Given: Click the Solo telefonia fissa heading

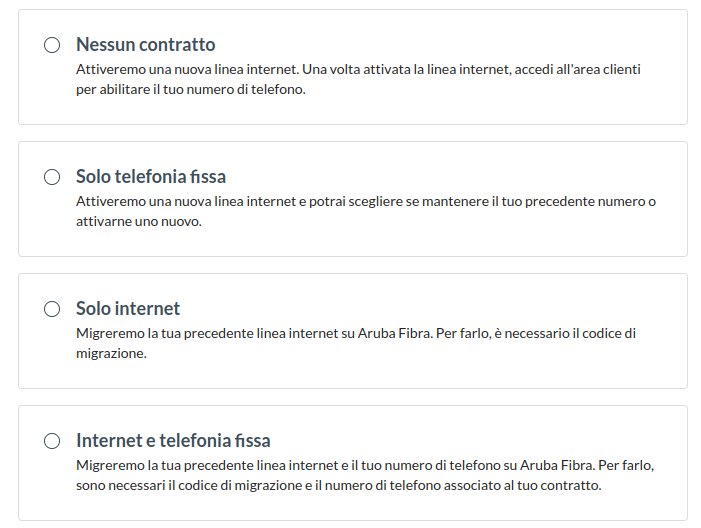Looking at the screenshot, I should click(x=151, y=177).
